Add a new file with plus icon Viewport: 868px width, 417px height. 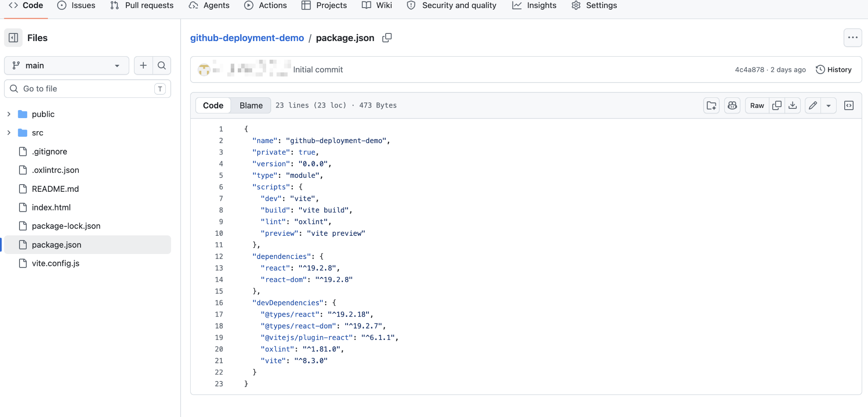pyautogui.click(x=143, y=65)
